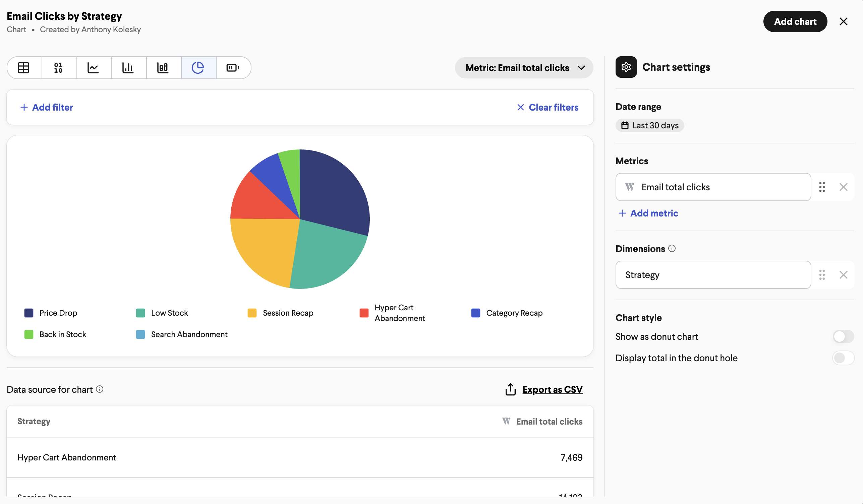863x504 pixels.
Task: Click the Category Recap legend swatch
Action: [x=476, y=313]
